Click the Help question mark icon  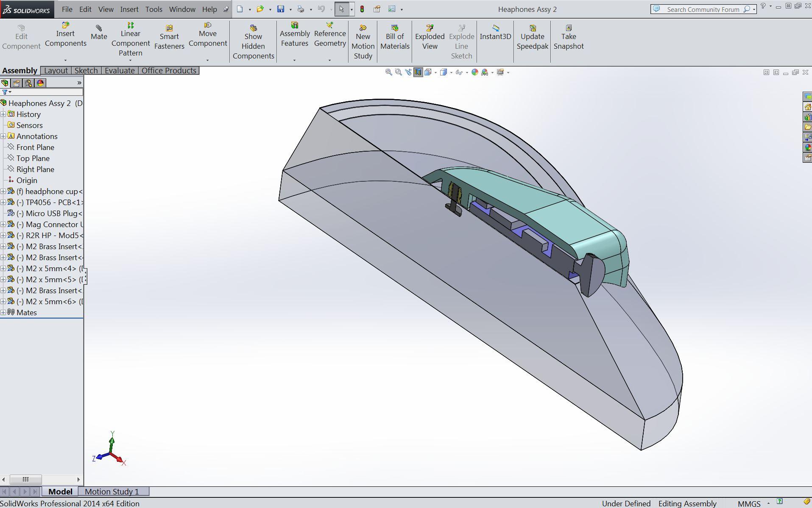pos(763,6)
